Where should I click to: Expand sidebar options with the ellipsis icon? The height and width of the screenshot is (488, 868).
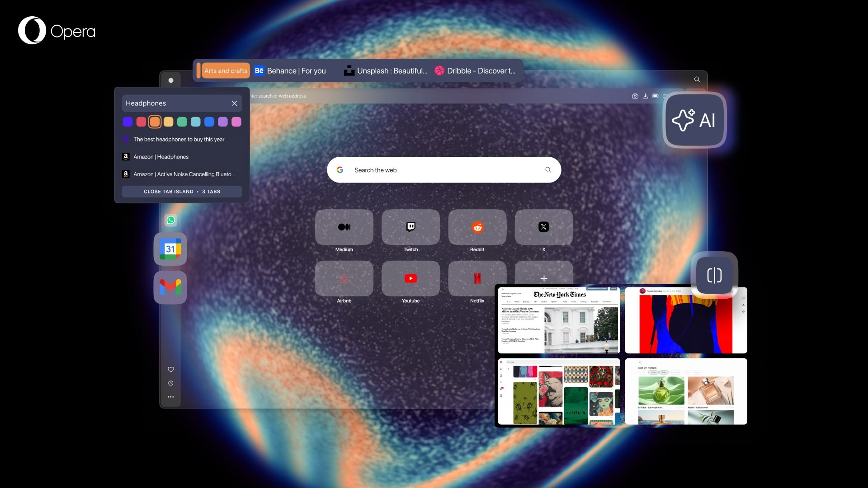coord(170,397)
